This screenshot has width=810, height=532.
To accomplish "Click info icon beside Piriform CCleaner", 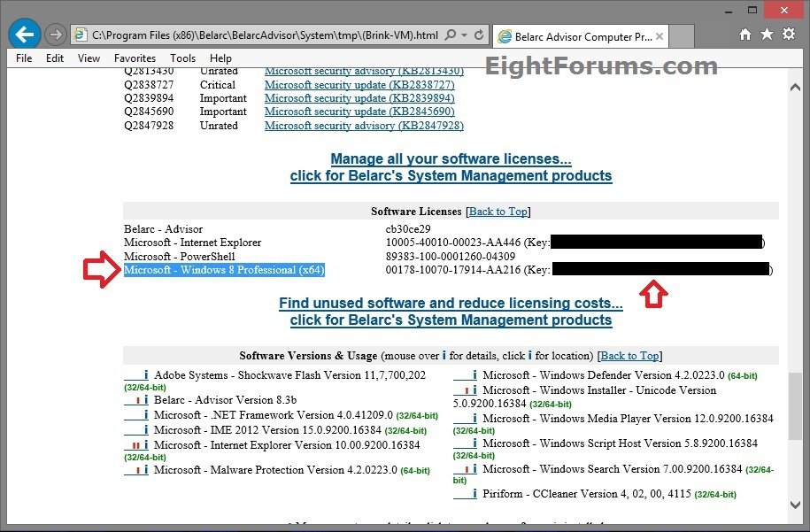I will 475,494.
